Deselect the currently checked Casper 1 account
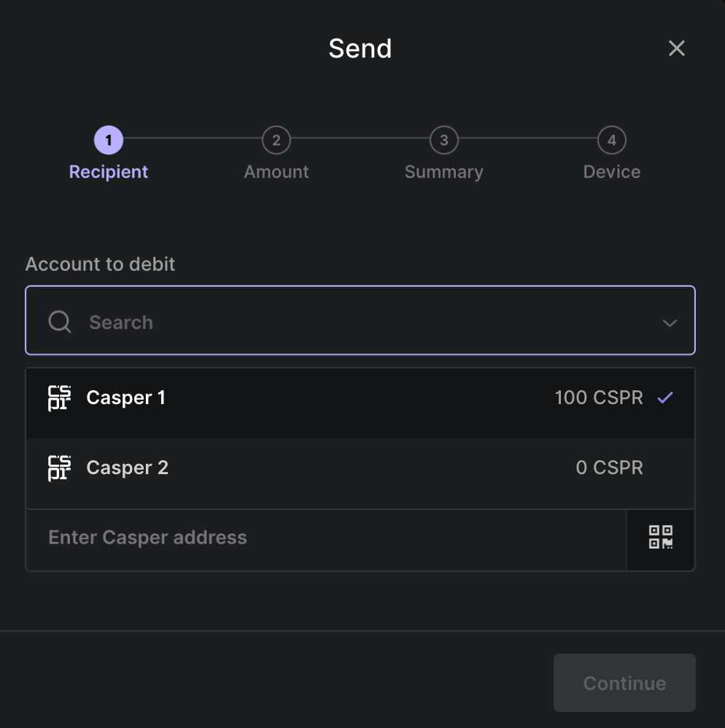The image size is (725, 728). pos(292,398)
